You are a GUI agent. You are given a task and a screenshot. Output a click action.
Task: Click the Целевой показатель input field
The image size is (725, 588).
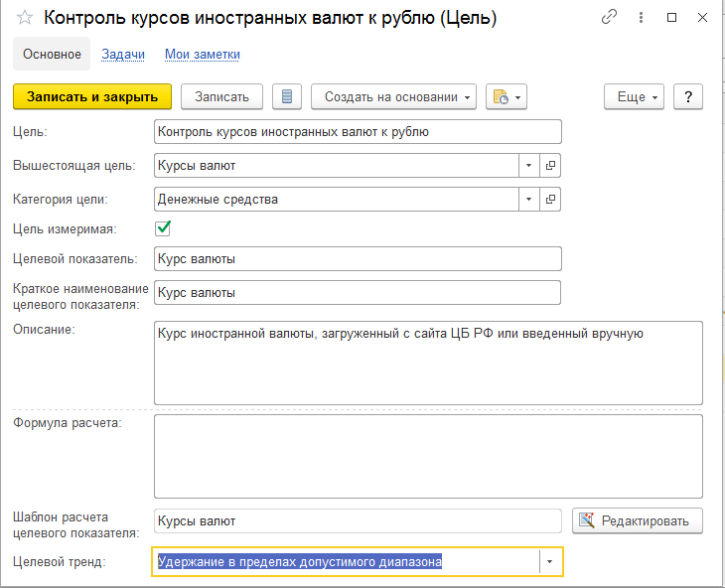358,259
